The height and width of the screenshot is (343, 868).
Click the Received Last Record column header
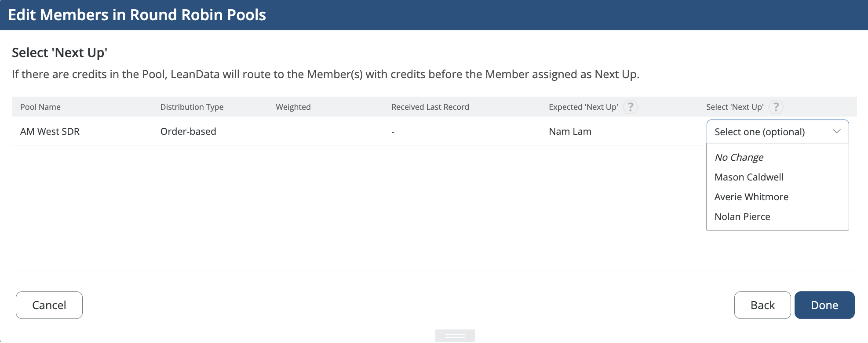[x=430, y=107]
